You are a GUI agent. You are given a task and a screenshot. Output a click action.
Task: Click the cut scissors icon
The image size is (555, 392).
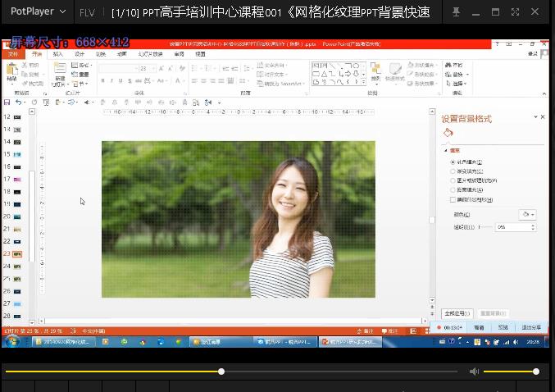[25, 65]
